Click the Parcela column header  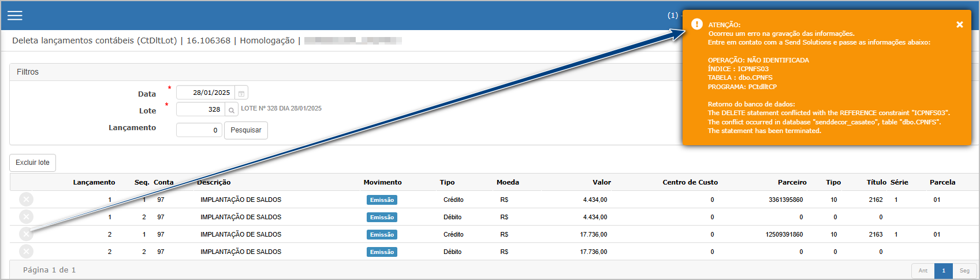point(942,182)
